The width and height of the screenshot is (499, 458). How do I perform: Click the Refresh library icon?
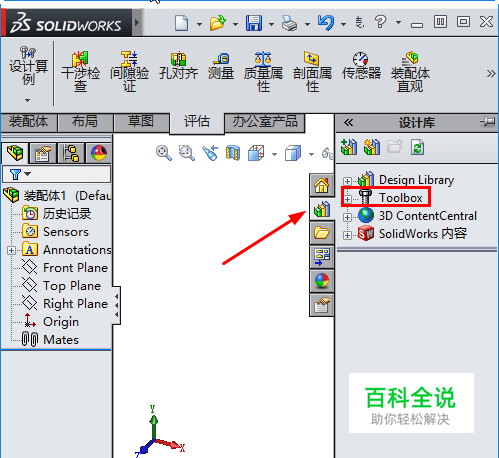point(417,147)
